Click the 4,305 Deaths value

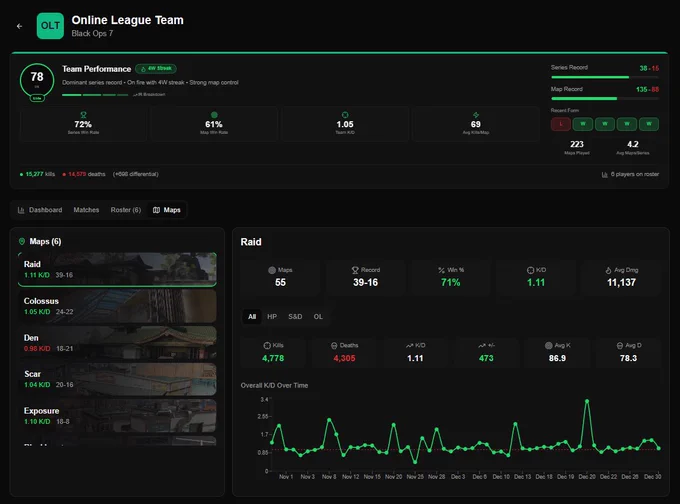(344, 358)
